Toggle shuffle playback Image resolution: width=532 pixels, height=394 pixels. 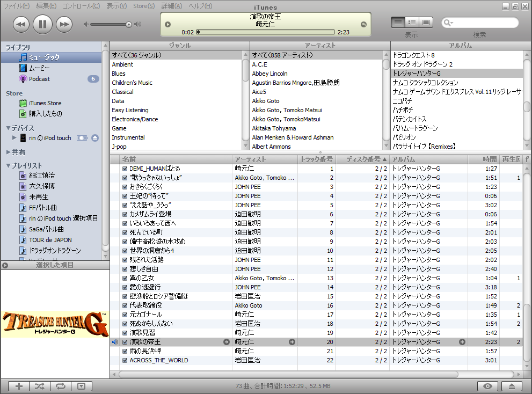click(40, 386)
